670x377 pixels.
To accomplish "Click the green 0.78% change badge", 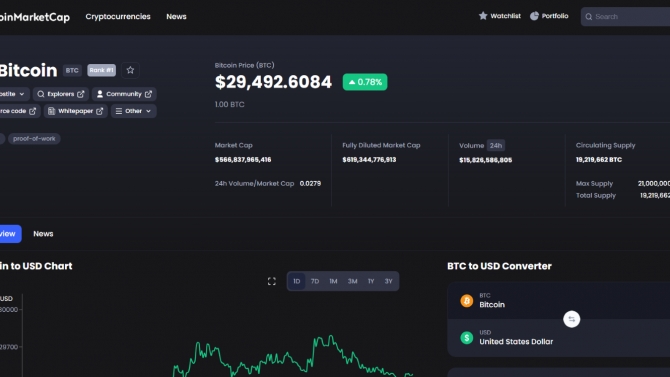I will click(365, 82).
